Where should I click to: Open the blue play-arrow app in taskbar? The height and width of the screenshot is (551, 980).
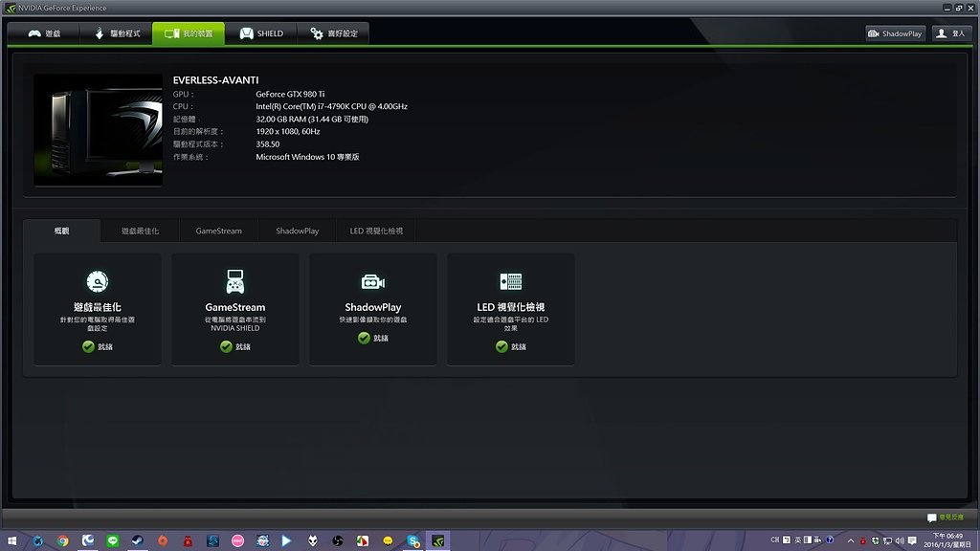click(x=286, y=541)
